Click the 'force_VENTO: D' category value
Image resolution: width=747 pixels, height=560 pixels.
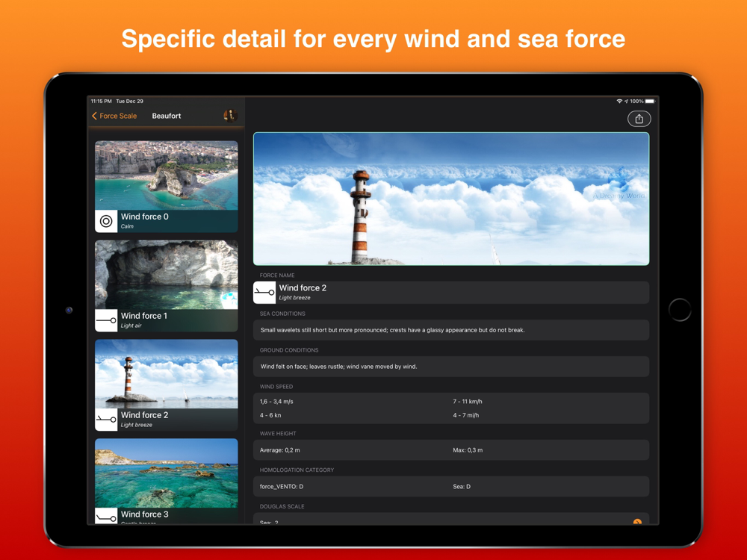[282, 487]
